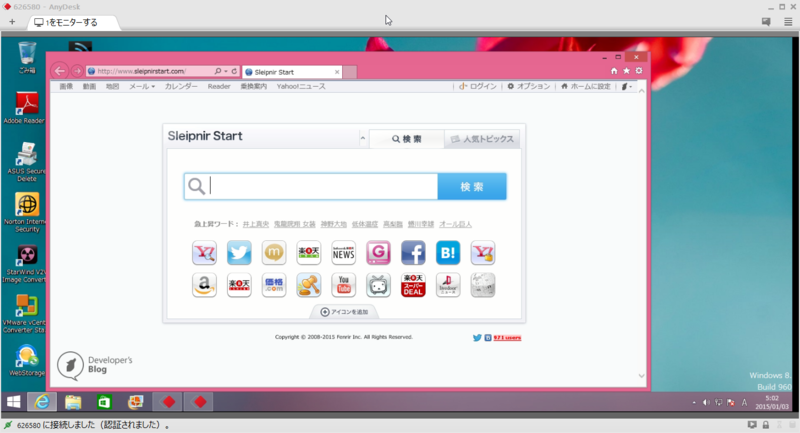Switch to the 検索 tab
This screenshot has width=800, height=433.
click(x=407, y=139)
